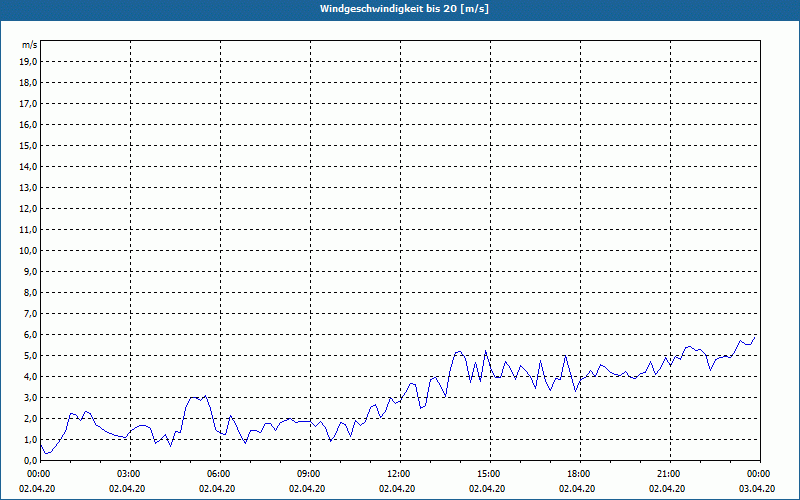Select the 14,0 y-axis label
This screenshot has width=800, height=500.
[x=29, y=166]
